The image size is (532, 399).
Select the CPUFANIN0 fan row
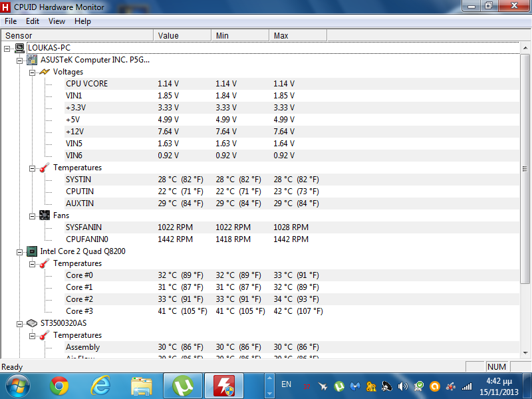point(292,239)
